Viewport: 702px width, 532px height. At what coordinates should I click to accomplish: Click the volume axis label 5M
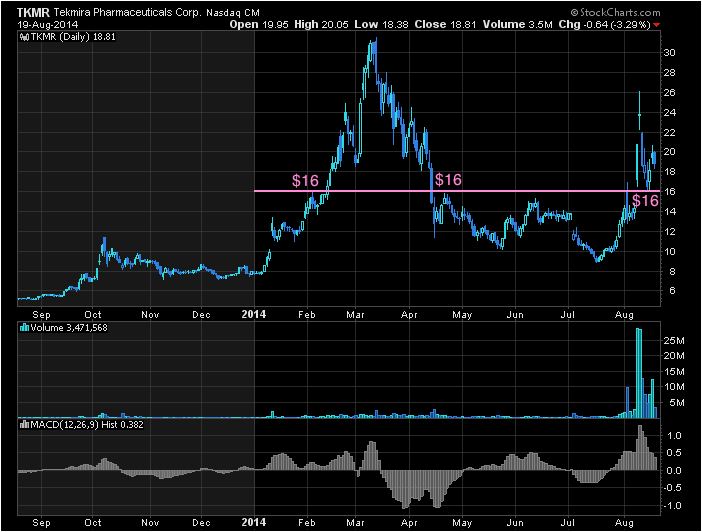[x=677, y=403]
